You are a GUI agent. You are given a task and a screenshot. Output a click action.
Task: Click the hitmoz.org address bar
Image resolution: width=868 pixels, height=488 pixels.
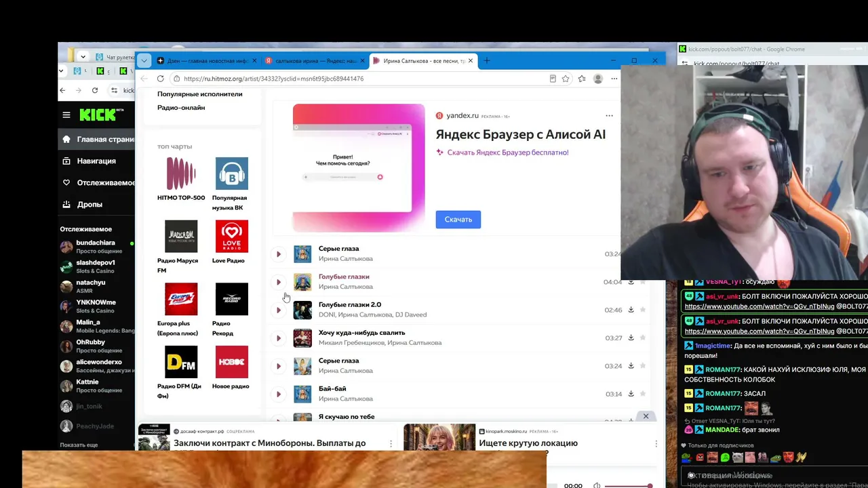(359, 79)
